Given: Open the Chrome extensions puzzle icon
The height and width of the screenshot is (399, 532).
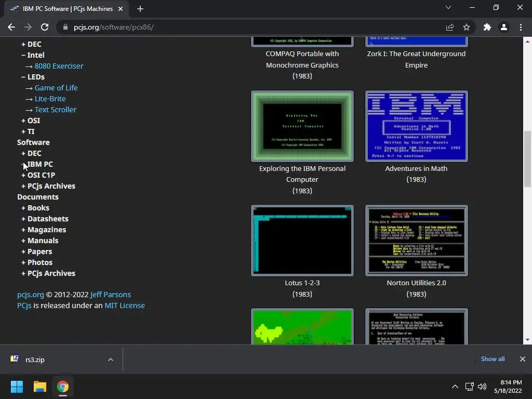Looking at the screenshot, I should 487,27.
